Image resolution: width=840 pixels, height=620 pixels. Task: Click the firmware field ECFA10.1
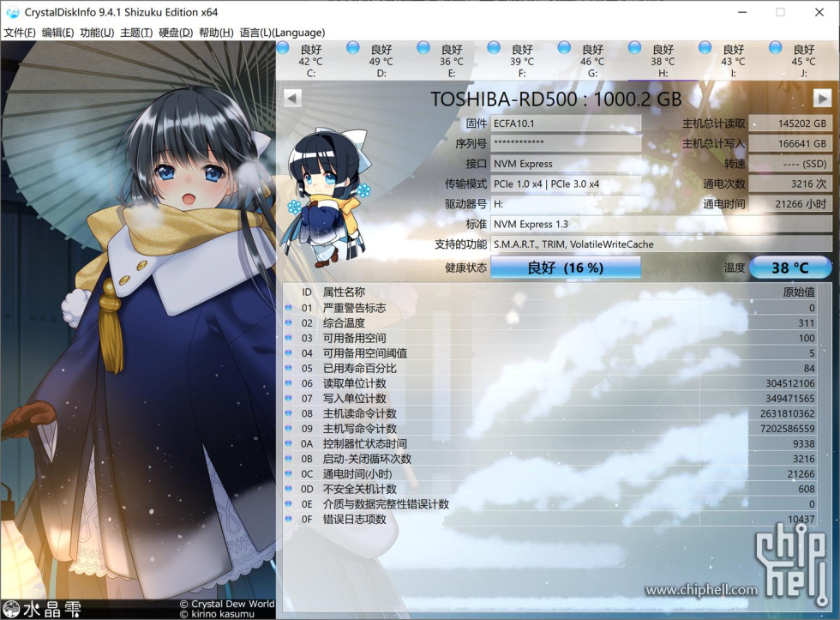coord(566,123)
